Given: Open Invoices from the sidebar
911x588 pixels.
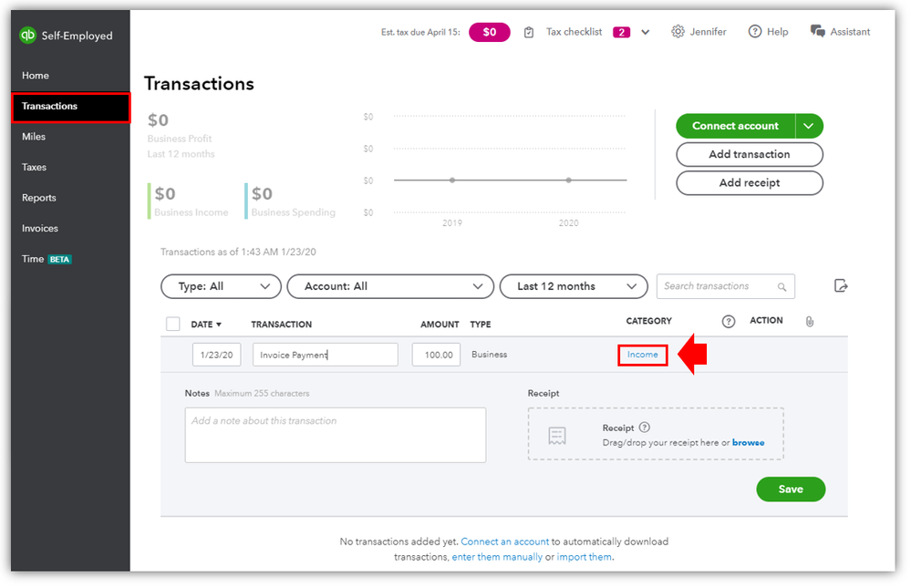Looking at the screenshot, I should pos(40,229).
